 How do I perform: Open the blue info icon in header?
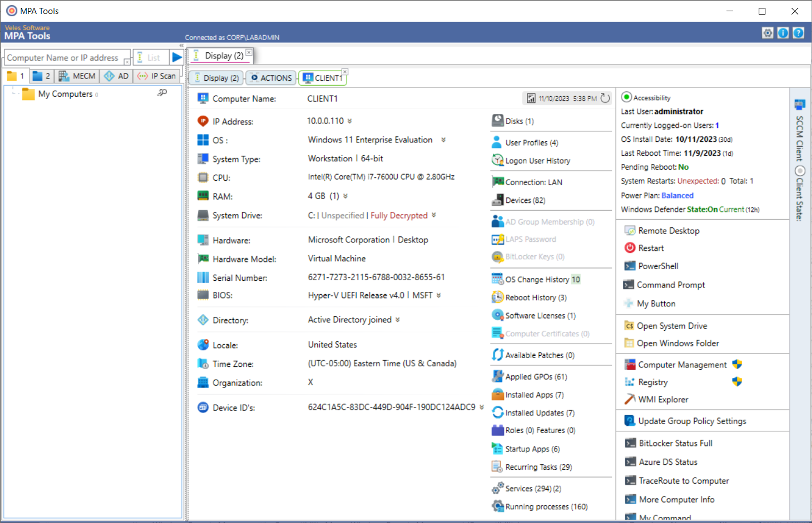click(x=783, y=33)
